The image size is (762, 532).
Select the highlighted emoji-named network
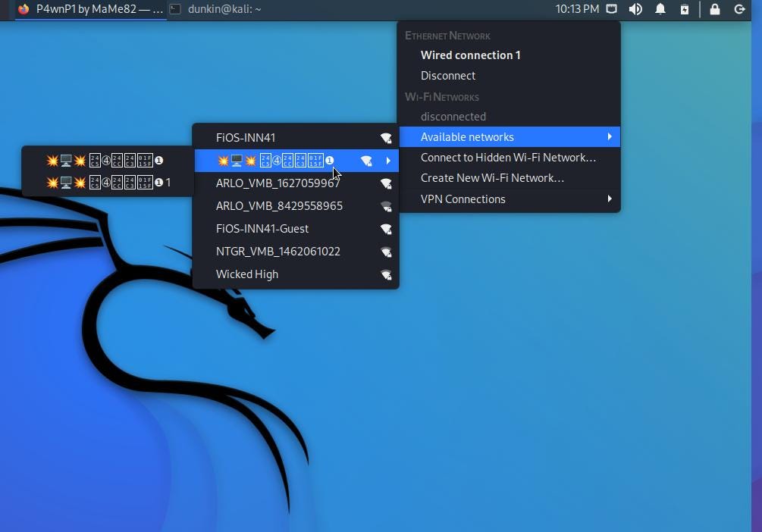tap(296, 161)
